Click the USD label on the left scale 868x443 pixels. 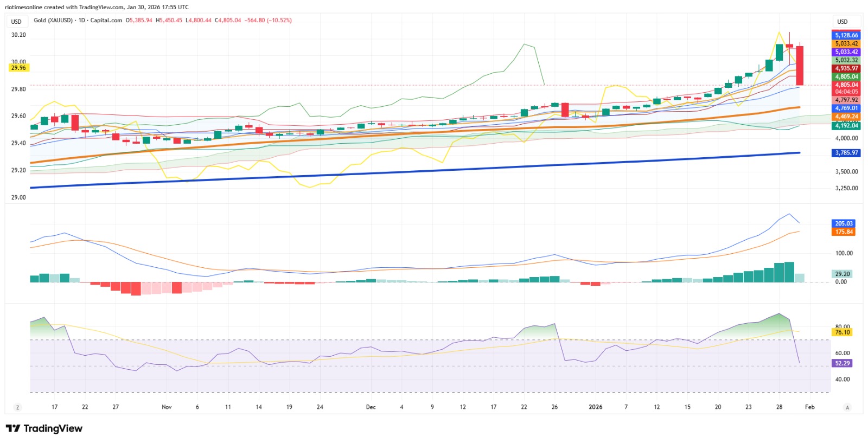tap(16, 22)
